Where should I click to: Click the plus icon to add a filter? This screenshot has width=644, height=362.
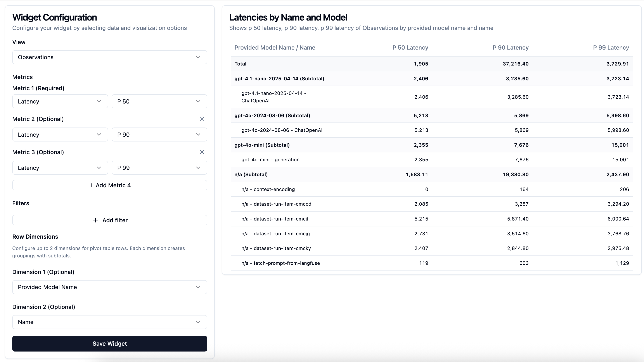click(95, 220)
